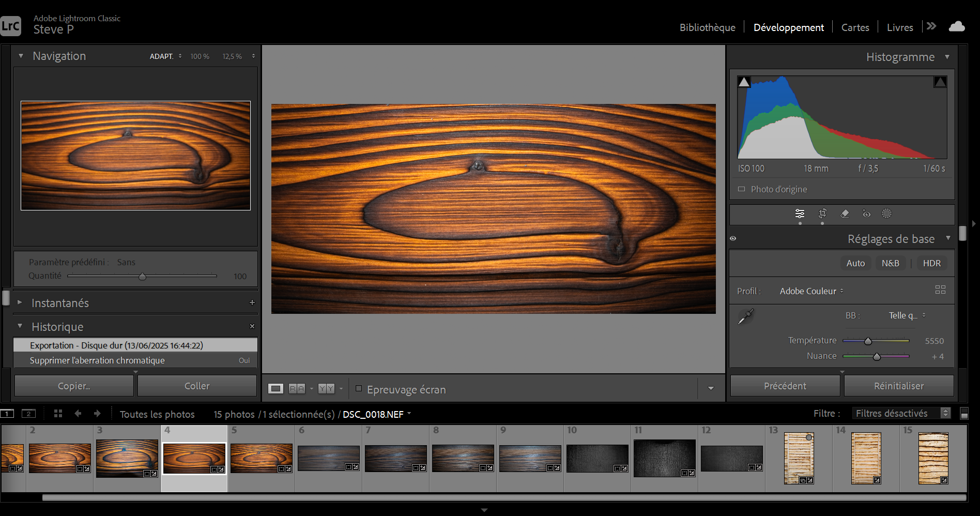The image size is (980, 516).
Task: Open the Masking tool
Action: click(x=886, y=214)
